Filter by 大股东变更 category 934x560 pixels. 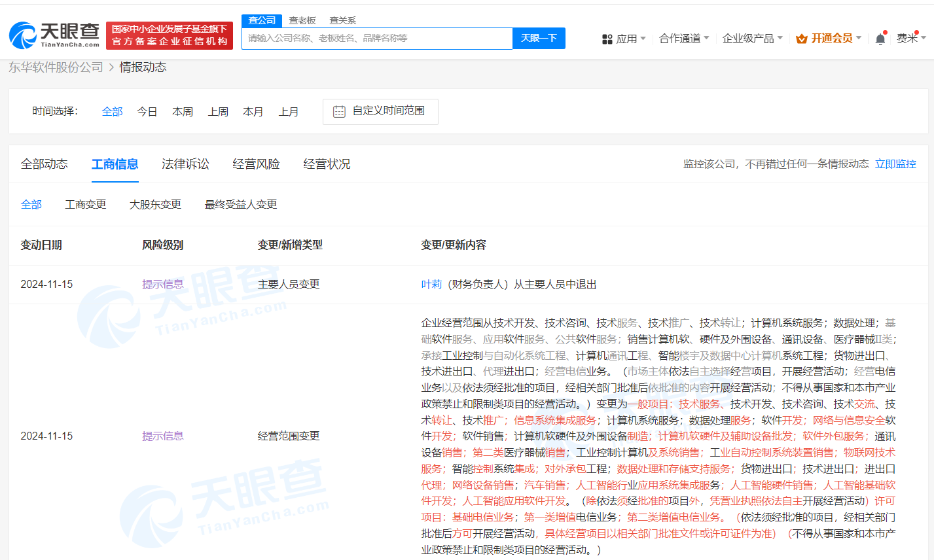click(155, 205)
